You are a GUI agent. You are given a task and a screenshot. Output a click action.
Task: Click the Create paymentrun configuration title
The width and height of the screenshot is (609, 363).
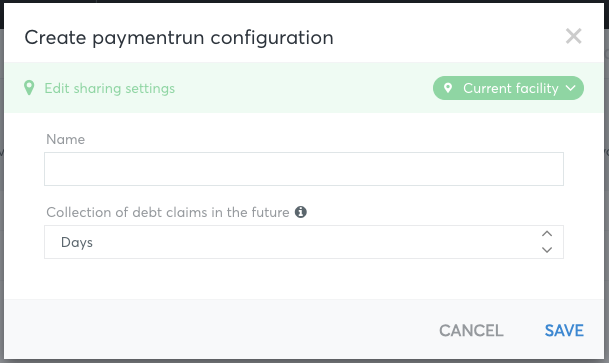click(x=179, y=38)
